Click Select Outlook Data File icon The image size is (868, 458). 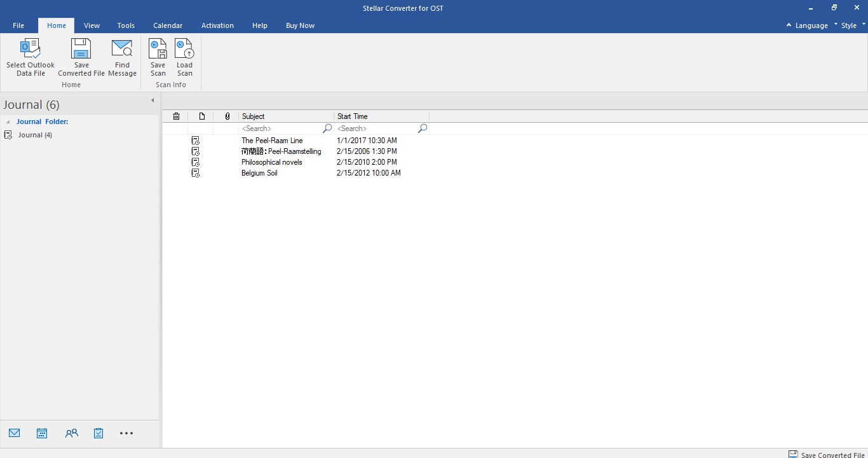[x=31, y=49]
